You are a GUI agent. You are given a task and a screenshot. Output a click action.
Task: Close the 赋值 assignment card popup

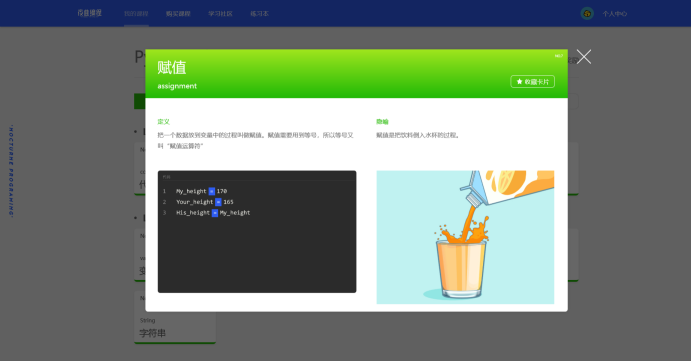pyautogui.click(x=583, y=57)
